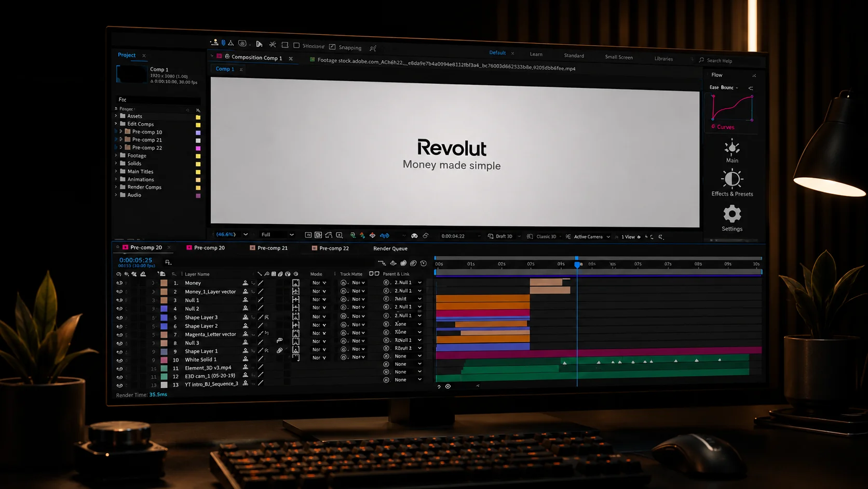Image resolution: width=868 pixels, height=489 pixels.
Task: Click the parent pick whip icon for Money layer
Action: pyautogui.click(x=386, y=283)
